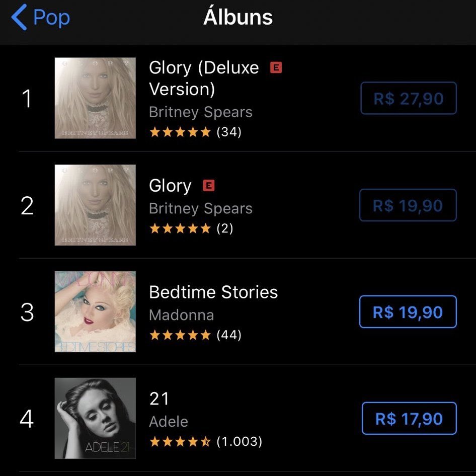Tap Madonna artist name
Screen dimensions: 476x476
point(181,315)
